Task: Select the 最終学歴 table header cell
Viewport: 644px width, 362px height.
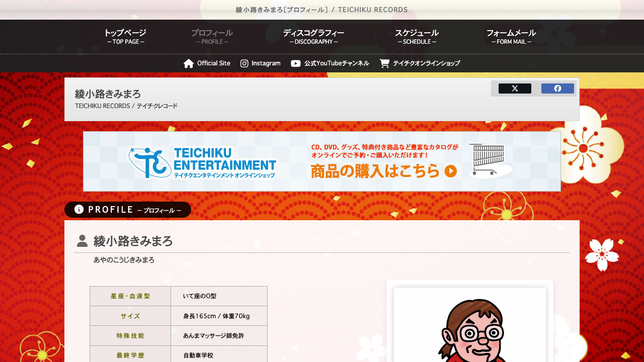Action: 130,354
